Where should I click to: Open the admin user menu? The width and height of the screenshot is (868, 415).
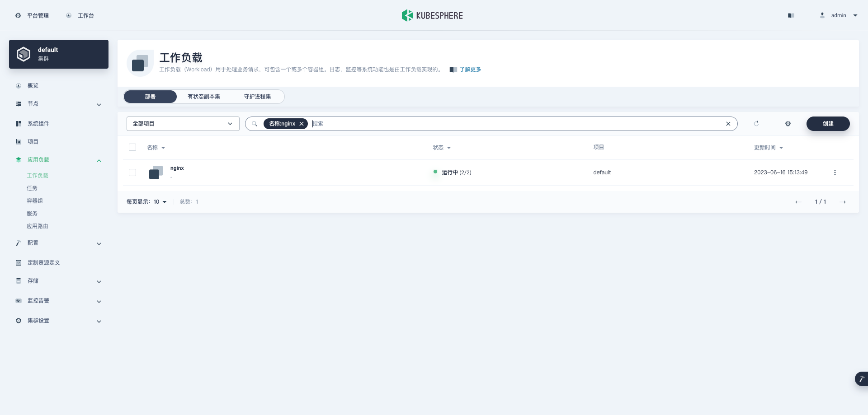click(839, 15)
